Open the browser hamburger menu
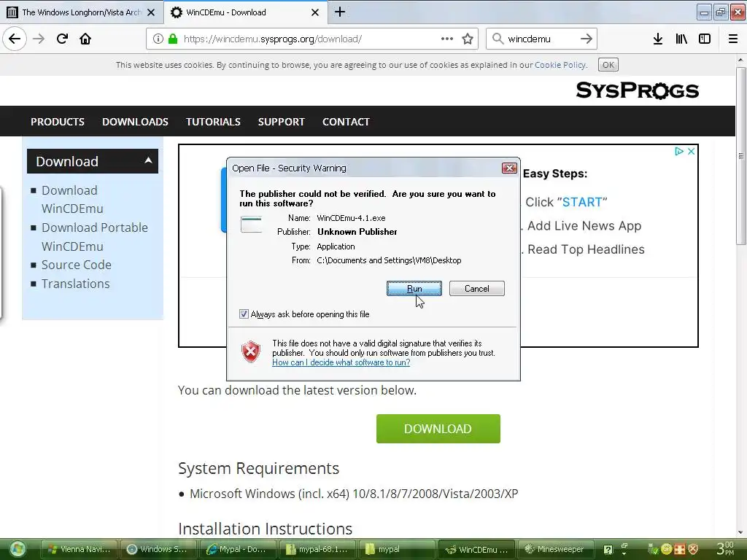Screen dimensions: 747x560 (x=733, y=39)
